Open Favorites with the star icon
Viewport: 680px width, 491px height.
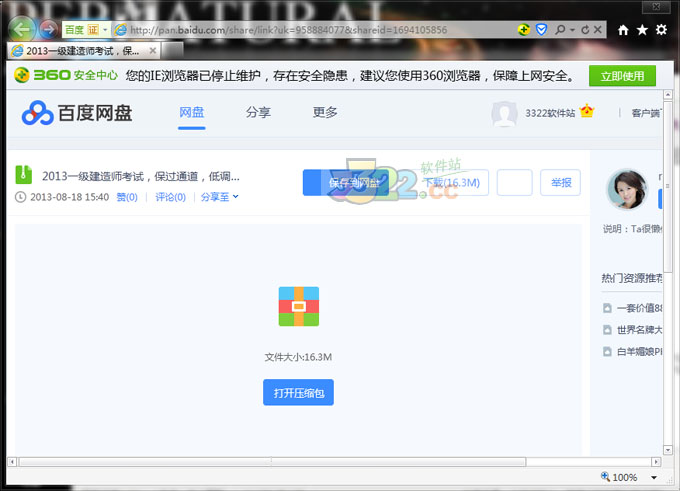pyautogui.click(x=642, y=29)
